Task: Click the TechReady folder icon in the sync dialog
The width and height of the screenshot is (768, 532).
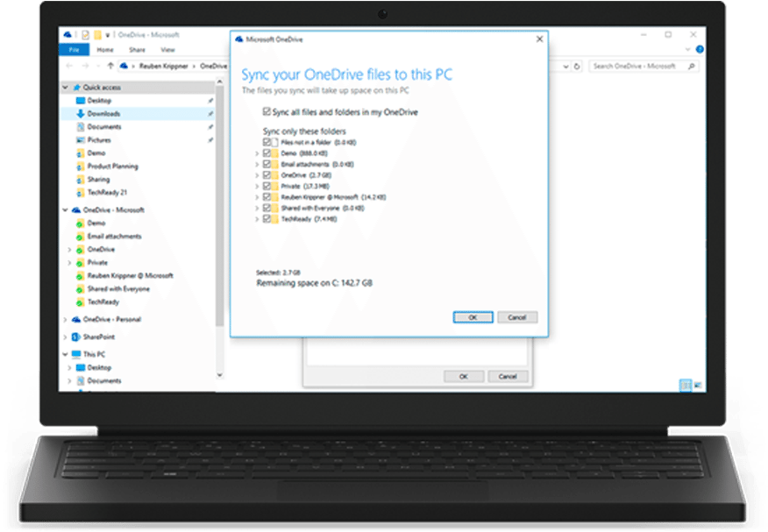Action: (274, 219)
